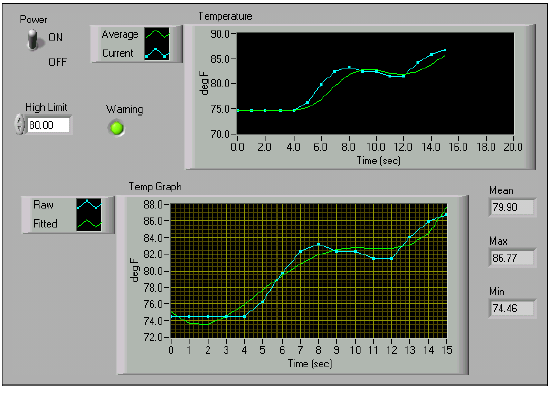This screenshot has height=394, width=553.
Task: Click the Warning label
Action: click(124, 109)
